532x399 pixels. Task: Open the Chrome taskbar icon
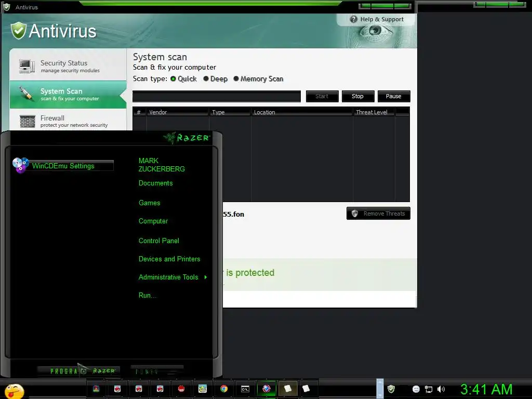pos(224,389)
